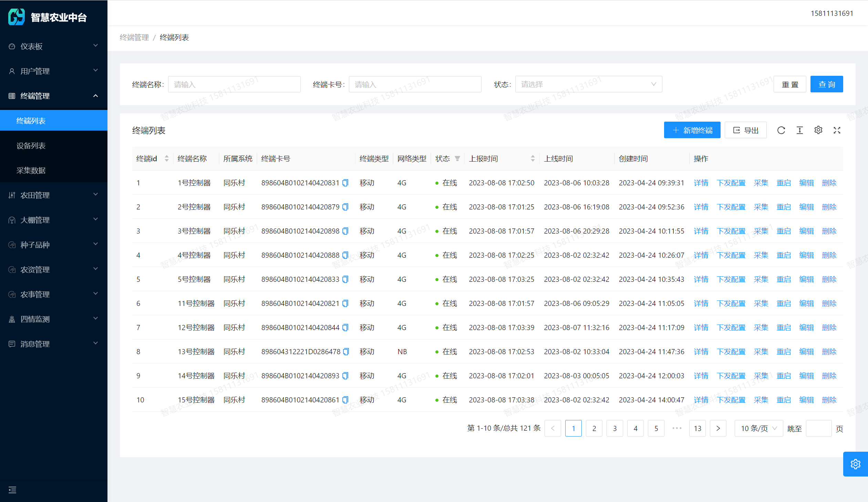Copy card number 898604B0102140420861
Viewport: 868px width, 502px height.
345,400
